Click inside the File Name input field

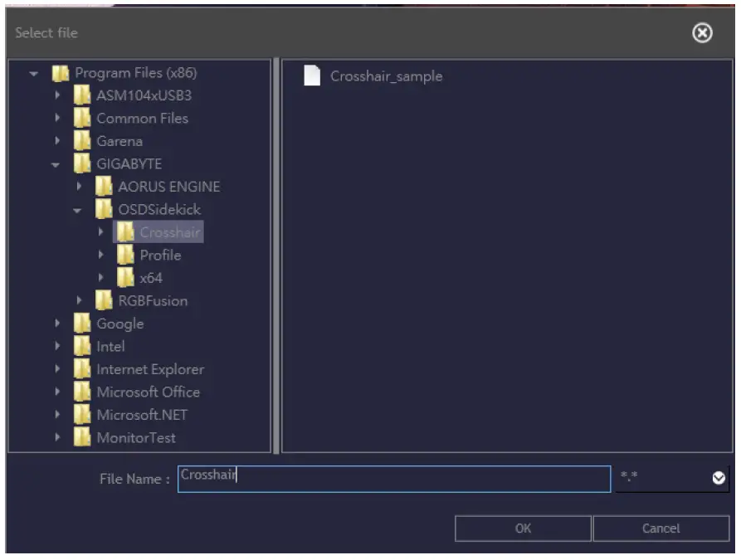[x=394, y=479]
